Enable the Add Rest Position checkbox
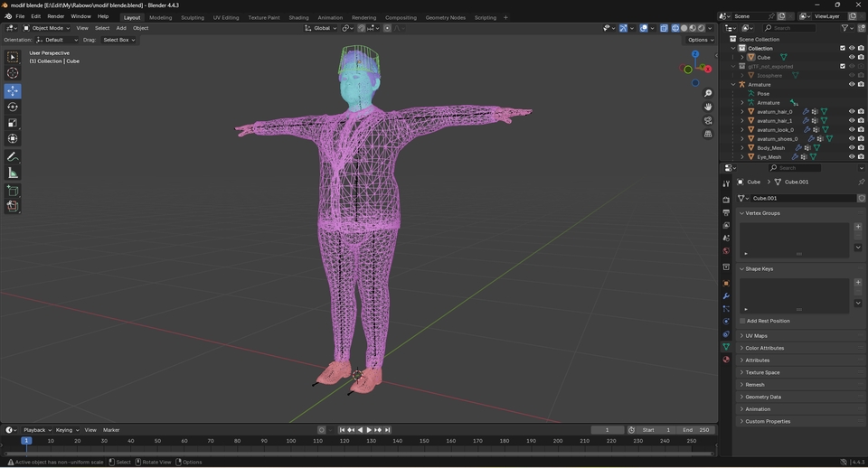 (743, 321)
